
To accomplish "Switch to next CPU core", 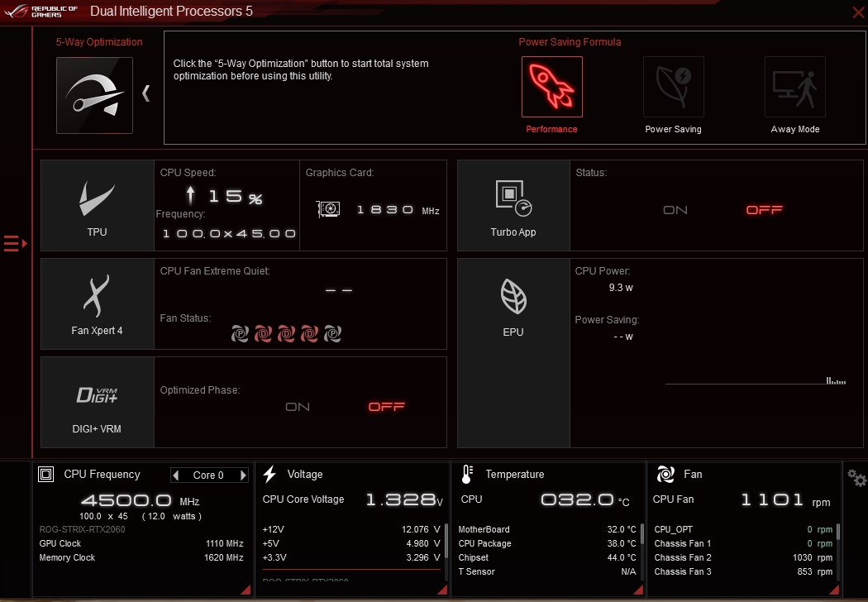I will pyautogui.click(x=242, y=475).
